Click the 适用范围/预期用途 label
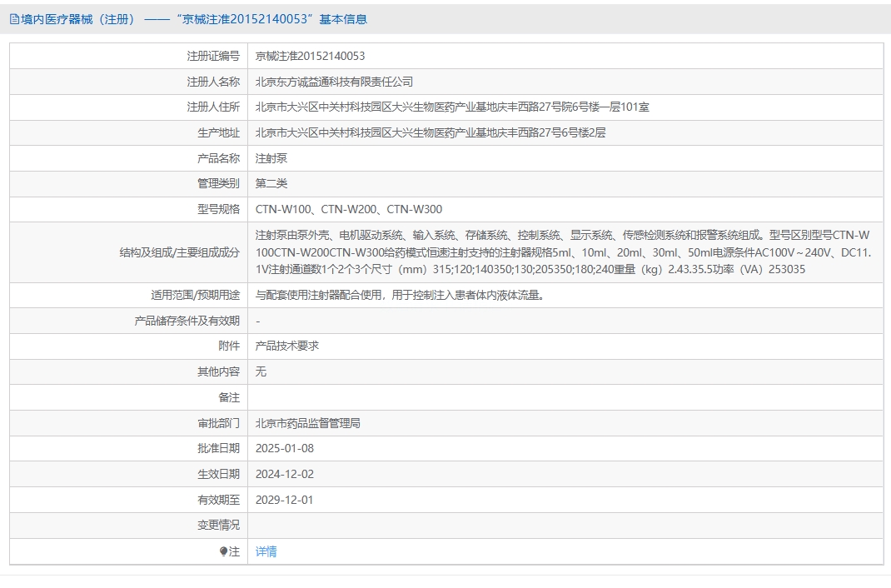 pos(195,296)
